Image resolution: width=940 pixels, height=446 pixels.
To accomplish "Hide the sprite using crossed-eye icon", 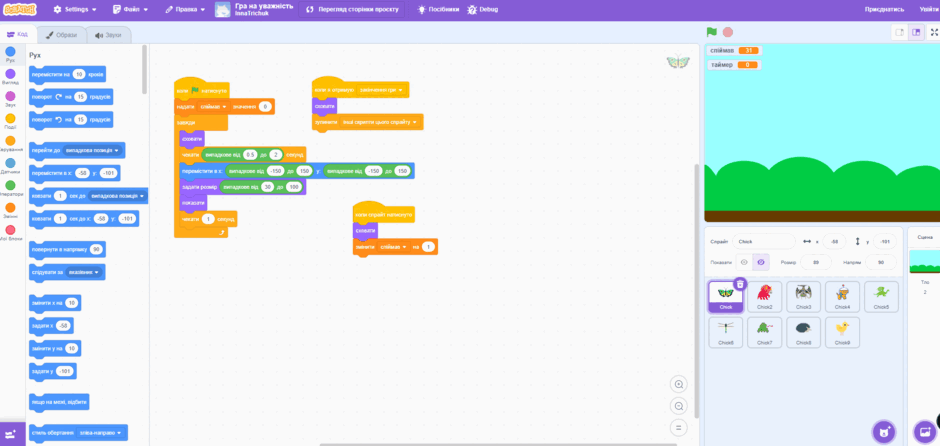I will pos(761,262).
